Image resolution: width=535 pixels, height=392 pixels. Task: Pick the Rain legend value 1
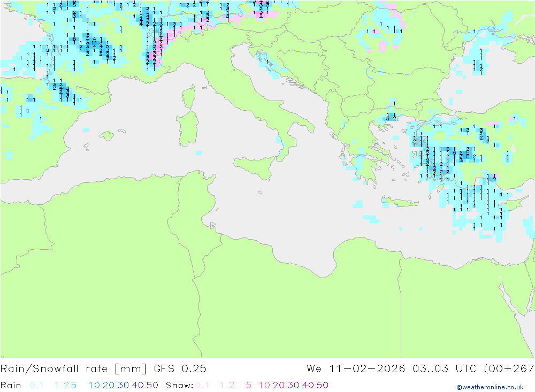click(57, 385)
